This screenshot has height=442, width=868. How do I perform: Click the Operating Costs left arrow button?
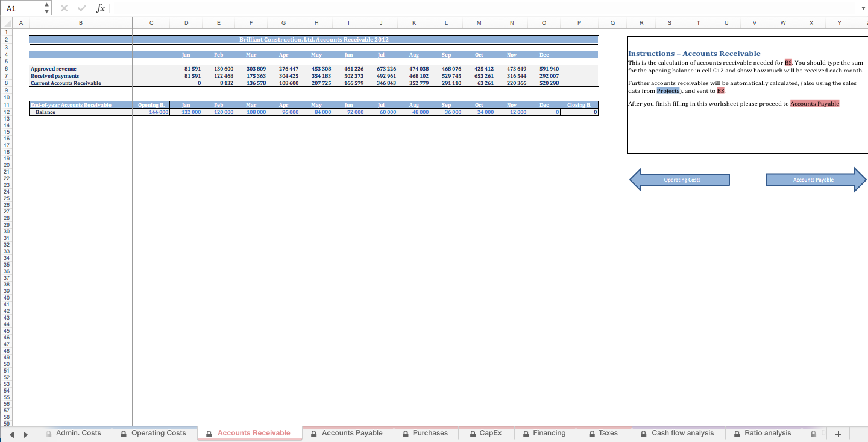point(679,180)
